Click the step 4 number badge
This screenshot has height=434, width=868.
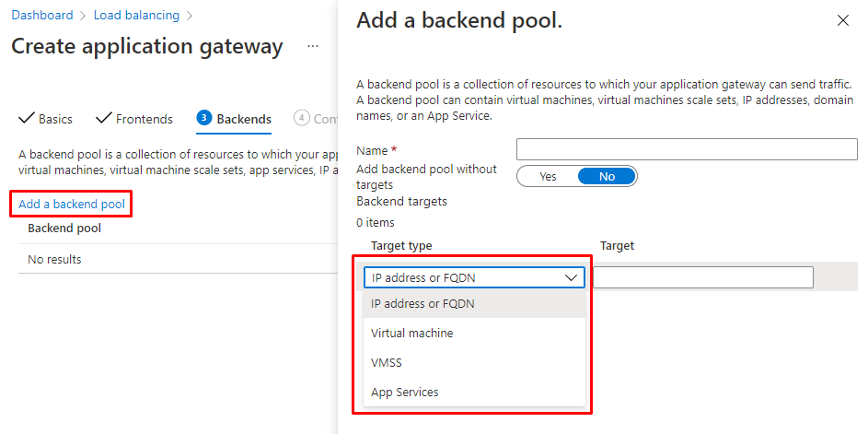[x=301, y=118]
